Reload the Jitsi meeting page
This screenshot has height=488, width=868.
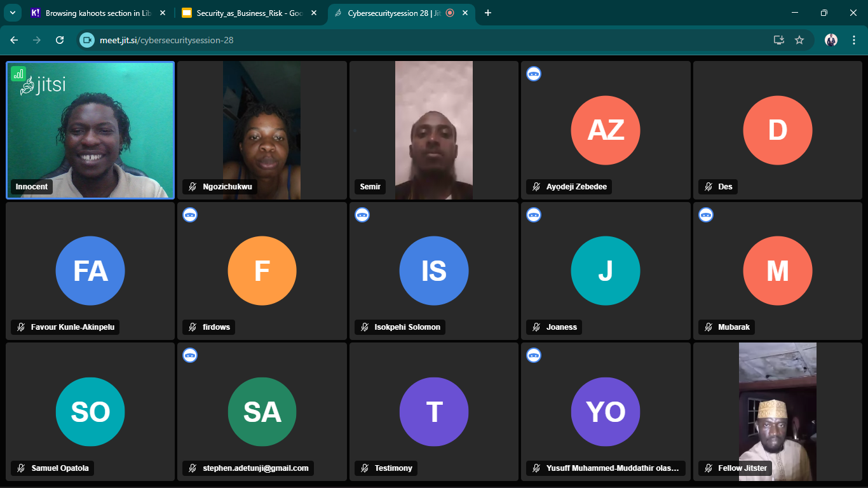click(x=60, y=40)
